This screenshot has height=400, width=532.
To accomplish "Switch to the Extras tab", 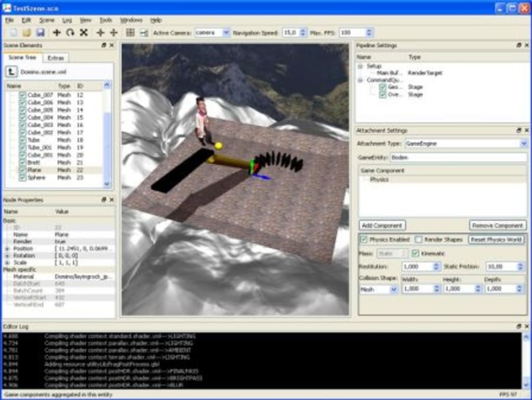I will click(x=57, y=58).
